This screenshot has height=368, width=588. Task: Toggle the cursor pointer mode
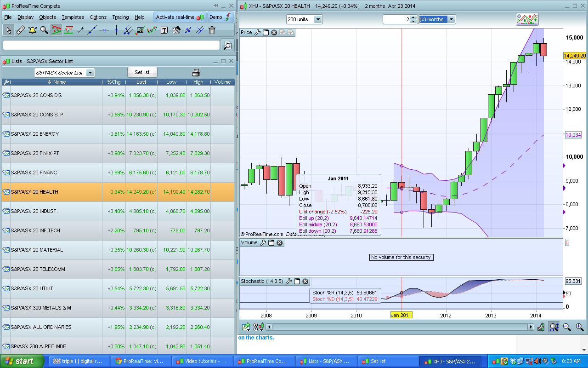(x=8, y=30)
